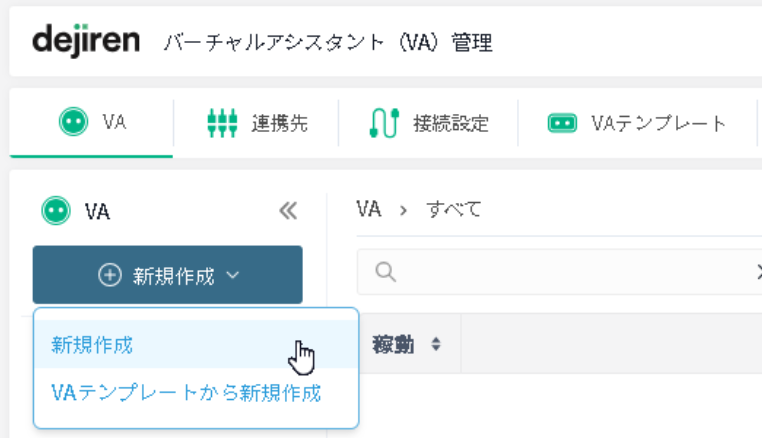Open the 連携先 tab
This screenshot has width=762, height=438.
point(256,123)
